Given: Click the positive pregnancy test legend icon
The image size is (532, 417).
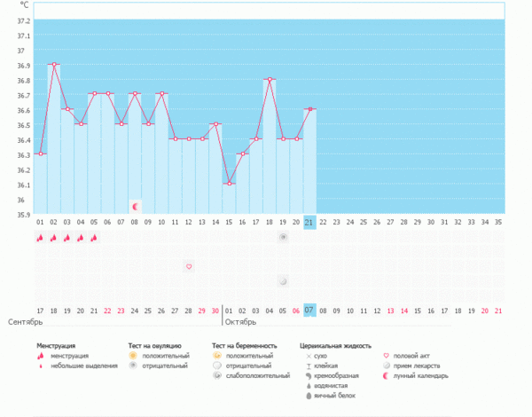Looking at the screenshot, I should (217, 355).
